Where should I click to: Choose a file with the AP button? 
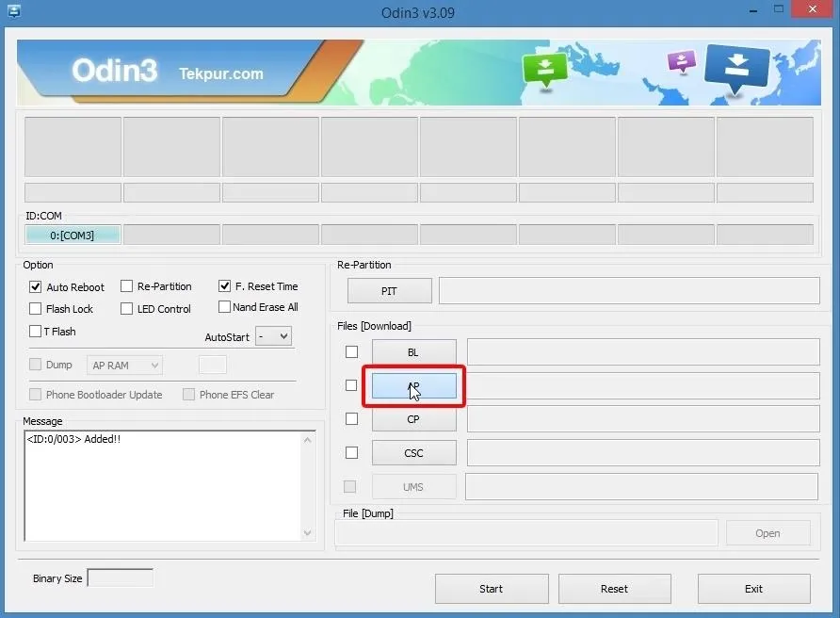click(414, 386)
